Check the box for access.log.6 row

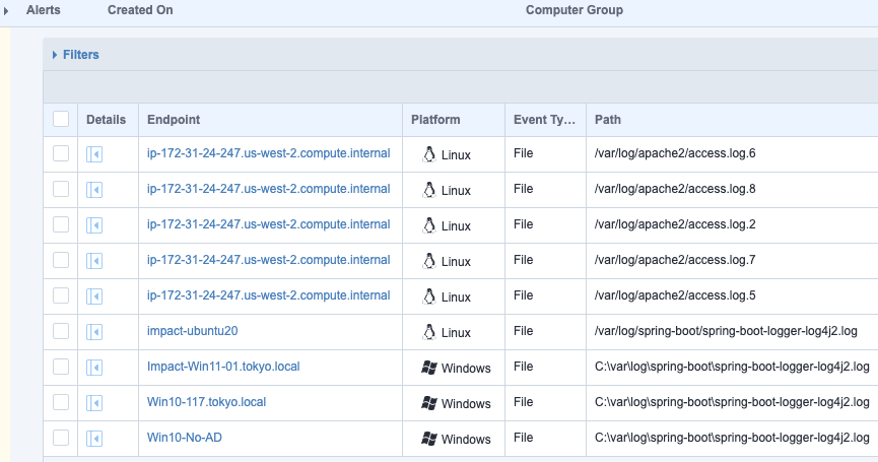(61, 153)
